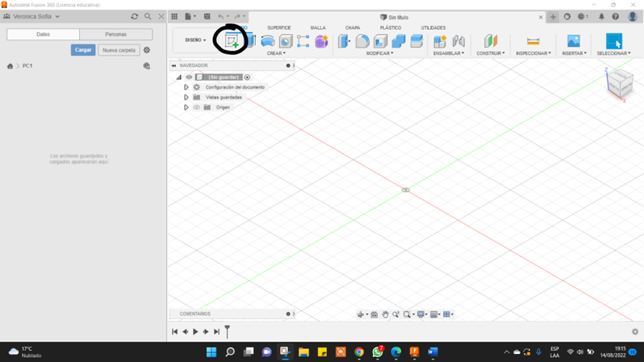The image size is (644, 362).
Task: Switch to the CHAPA tab
Action: point(353,28)
